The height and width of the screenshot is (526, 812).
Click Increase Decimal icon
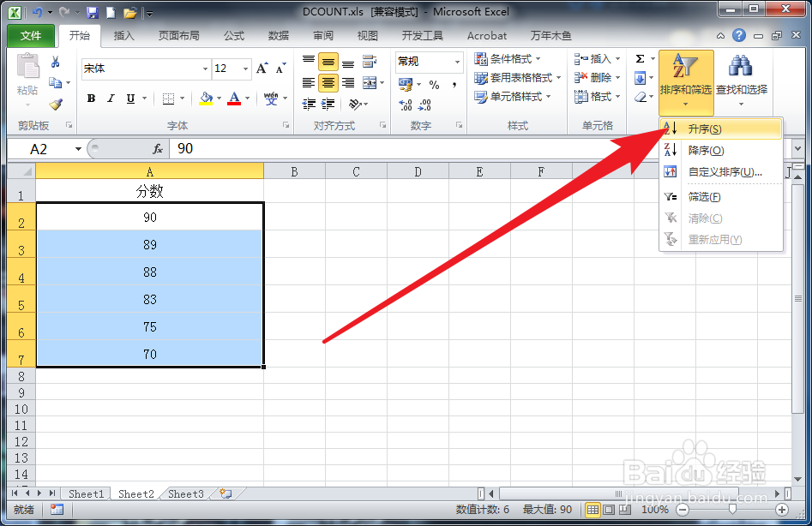point(406,105)
